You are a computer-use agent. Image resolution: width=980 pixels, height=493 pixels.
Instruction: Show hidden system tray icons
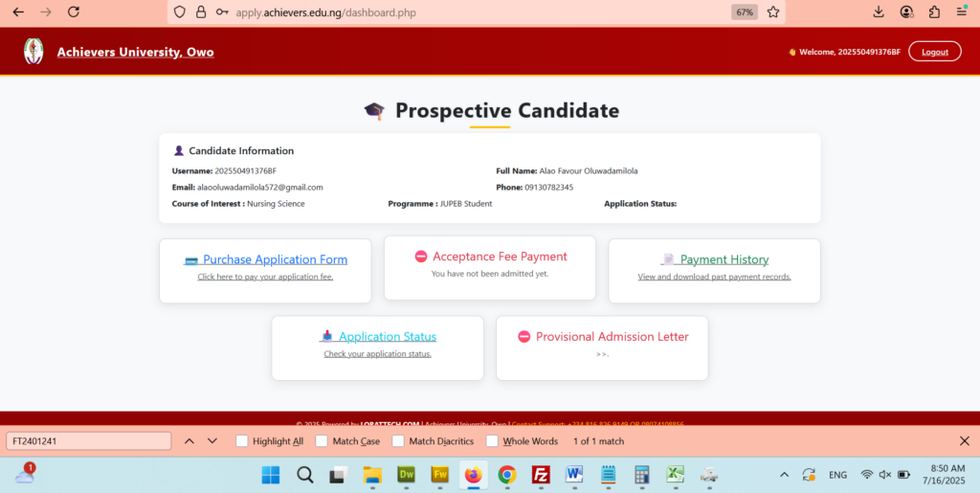click(784, 475)
